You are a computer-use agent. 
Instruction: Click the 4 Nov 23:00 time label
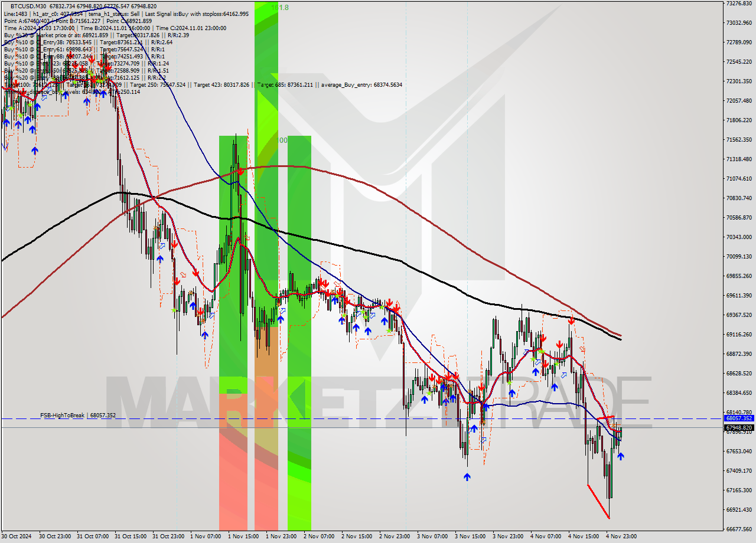click(622, 537)
